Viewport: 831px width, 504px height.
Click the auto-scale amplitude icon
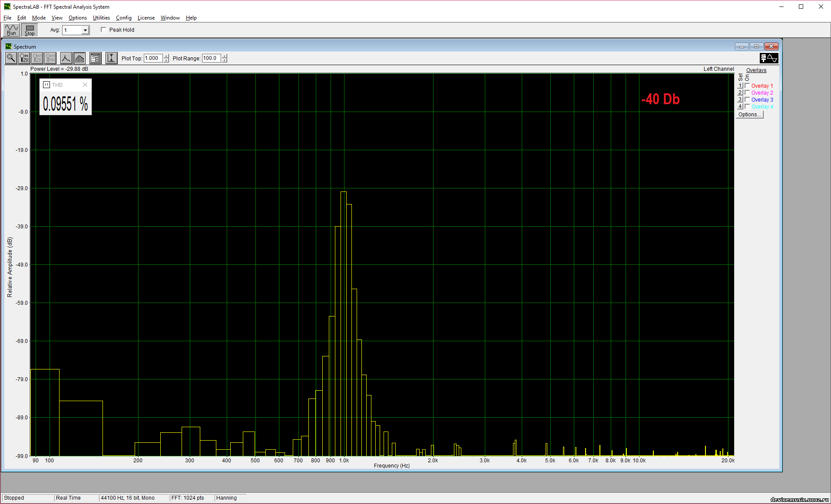coord(112,58)
